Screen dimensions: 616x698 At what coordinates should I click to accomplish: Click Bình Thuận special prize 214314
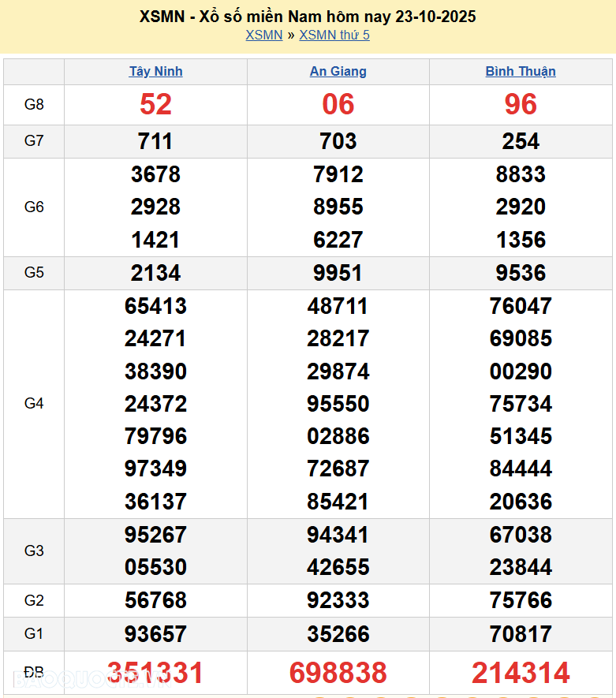tap(521, 673)
